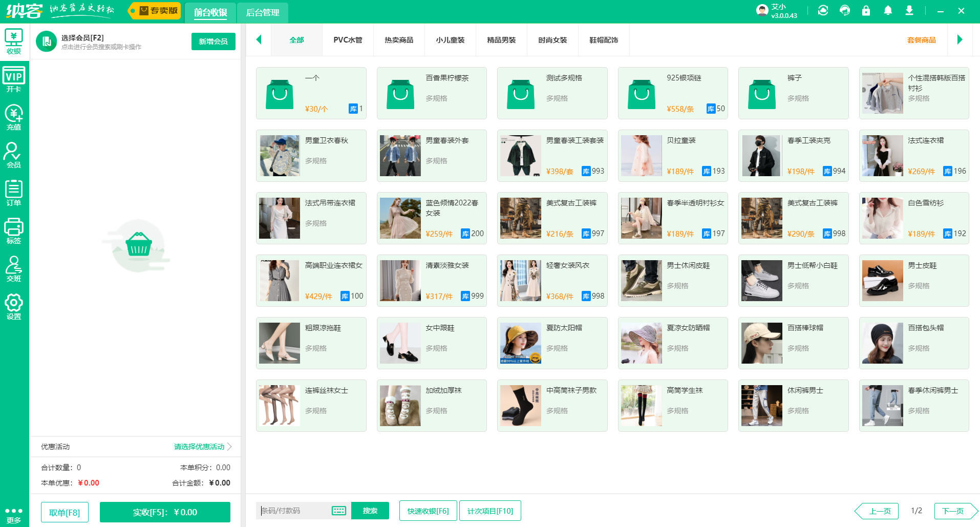Click the 快速收银[F6] quick checkout button
Viewport: 980px width, 527px height.
(428, 511)
